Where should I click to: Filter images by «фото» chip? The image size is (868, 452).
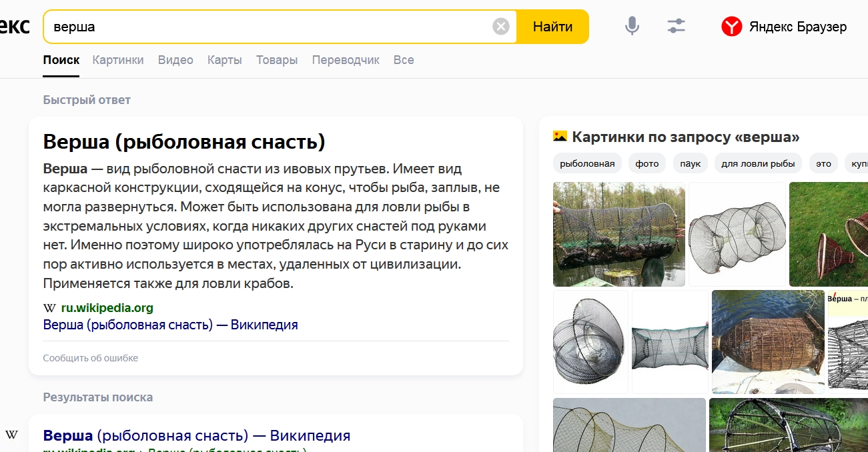point(647,163)
